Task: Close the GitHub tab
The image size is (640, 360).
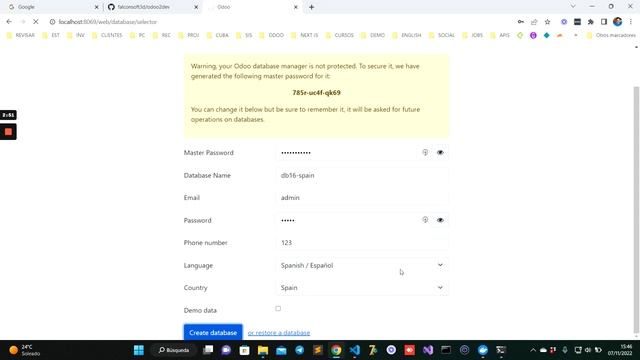Action: click(196, 7)
